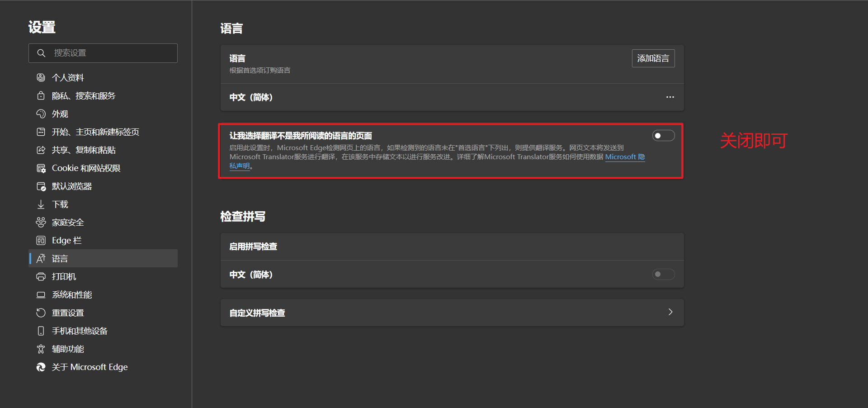868x408 pixels.
Task: Open the 重置设置 reset settings icon
Action: [x=41, y=313]
